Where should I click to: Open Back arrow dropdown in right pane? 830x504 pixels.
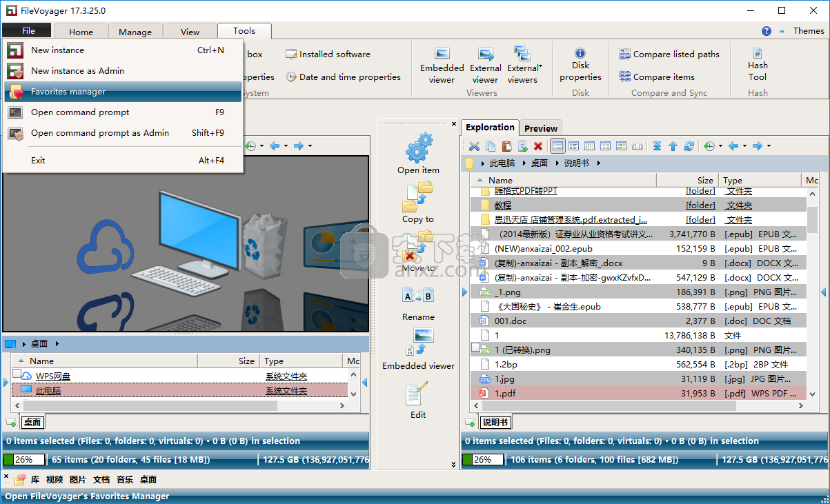coord(744,146)
